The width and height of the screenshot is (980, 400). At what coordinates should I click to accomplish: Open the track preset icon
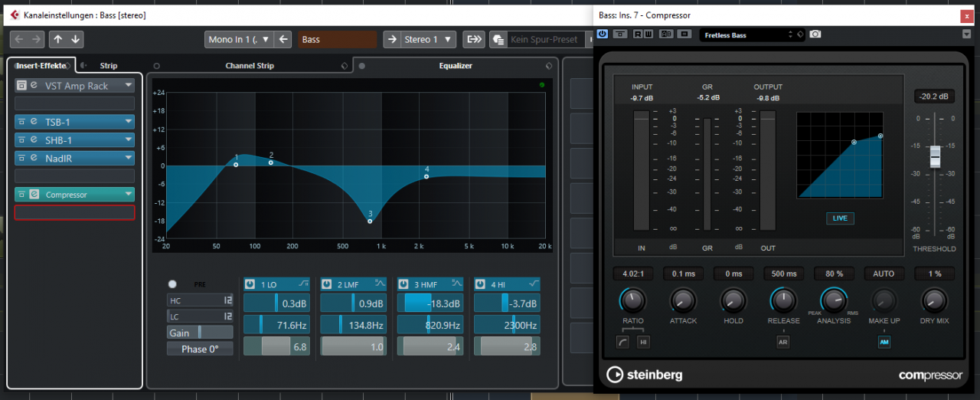pyautogui.click(x=498, y=39)
